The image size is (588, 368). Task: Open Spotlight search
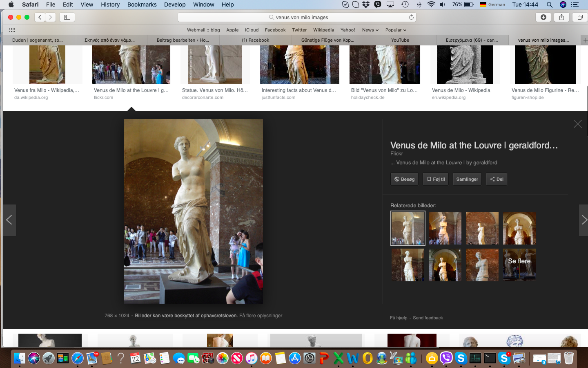tap(550, 4)
